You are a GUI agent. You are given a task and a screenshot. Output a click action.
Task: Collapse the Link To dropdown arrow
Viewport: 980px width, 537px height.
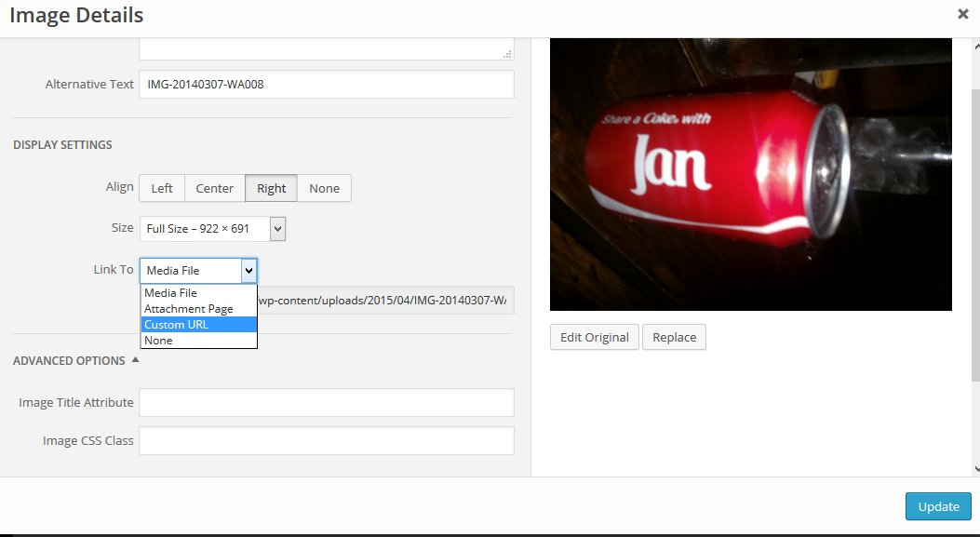pos(248,271)
